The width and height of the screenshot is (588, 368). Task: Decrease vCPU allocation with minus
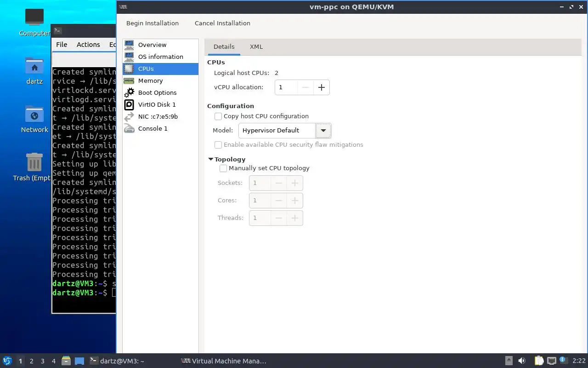[x=305, y=87]
